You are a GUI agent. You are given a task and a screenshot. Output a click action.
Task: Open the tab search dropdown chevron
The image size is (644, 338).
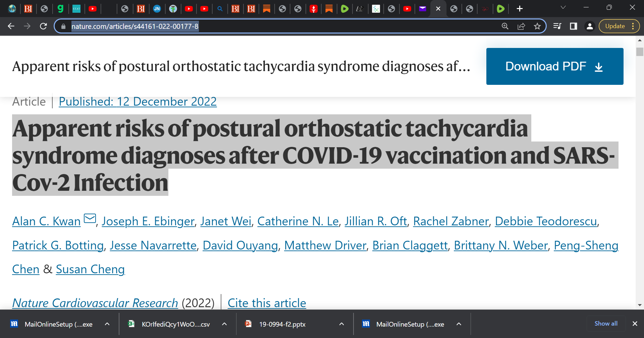(x=563, y=7)
